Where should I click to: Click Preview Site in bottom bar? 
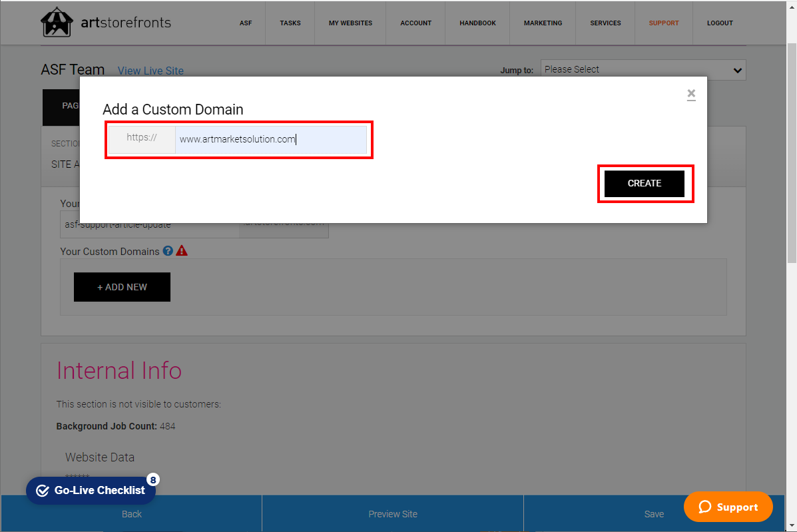point(393,514)
